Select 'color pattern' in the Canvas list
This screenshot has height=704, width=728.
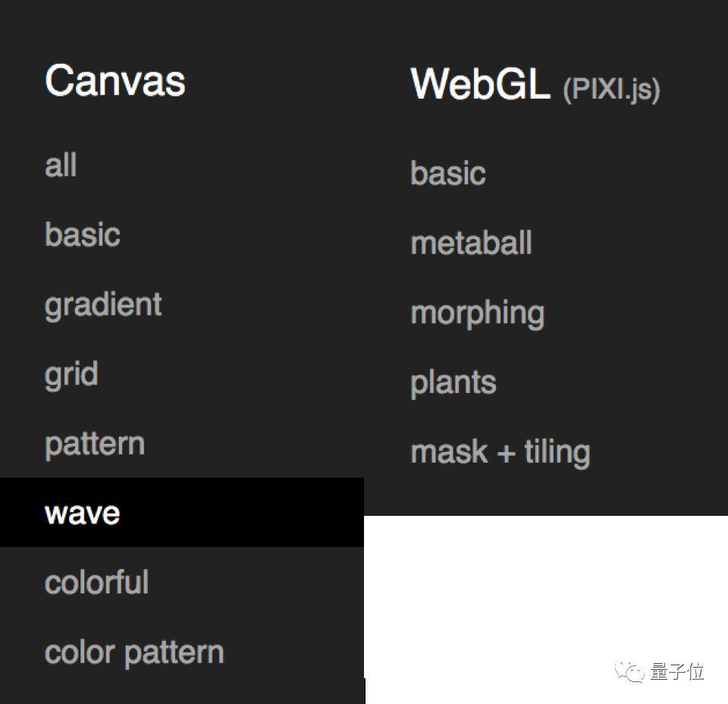point(134,652)
